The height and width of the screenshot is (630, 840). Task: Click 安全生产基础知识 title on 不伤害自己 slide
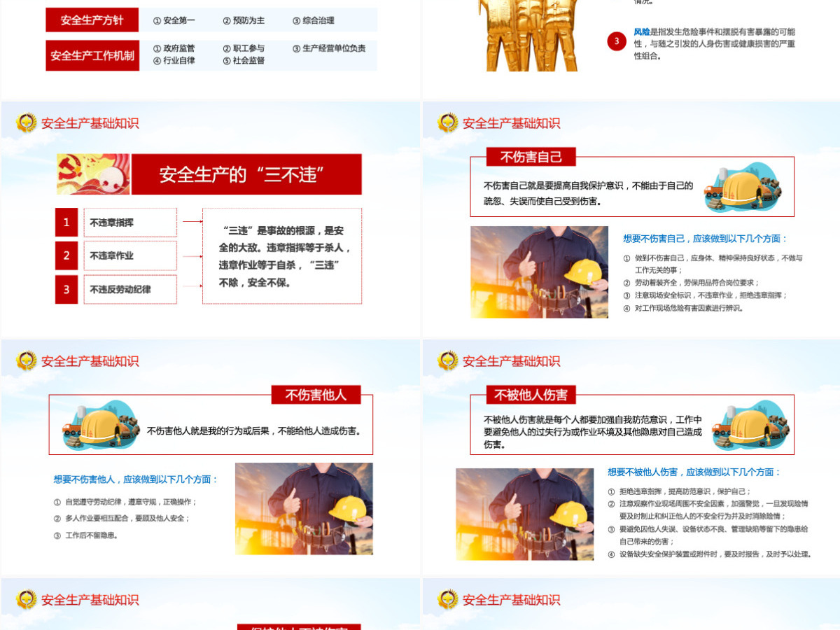tap(511, 123)
